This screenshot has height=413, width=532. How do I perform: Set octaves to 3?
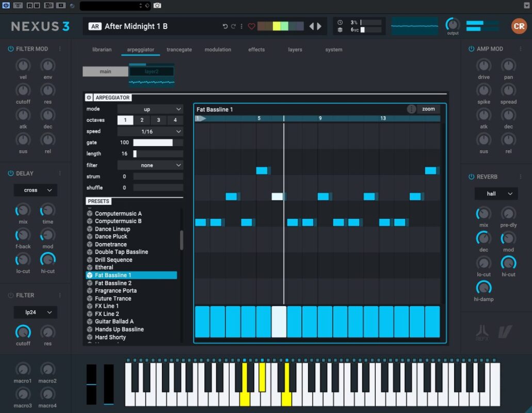click(158, 120)
